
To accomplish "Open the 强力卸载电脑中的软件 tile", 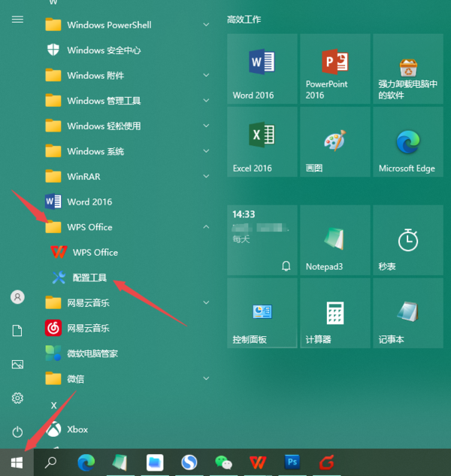I will click(x=408, y=68).
